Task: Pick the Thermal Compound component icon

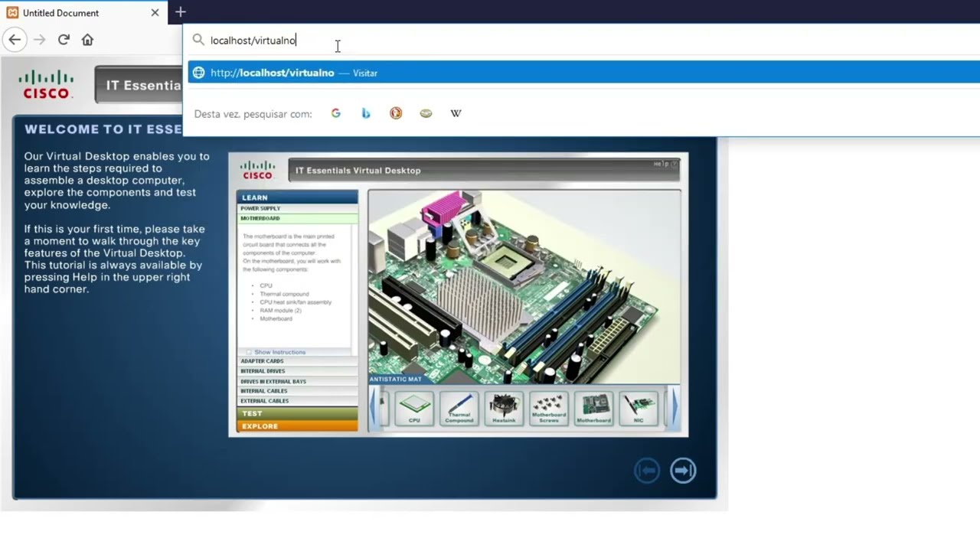Action: pyautogui.click(x=459, y=408)
